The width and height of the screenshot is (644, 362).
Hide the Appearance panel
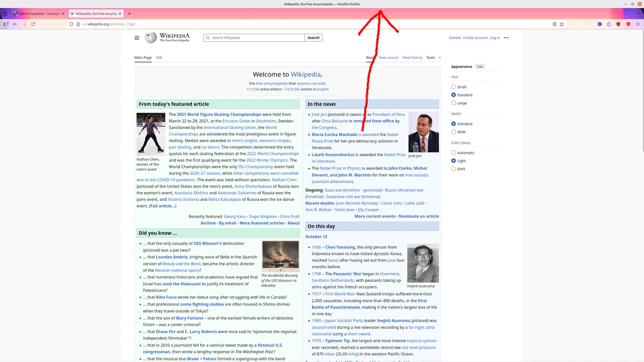480,66
